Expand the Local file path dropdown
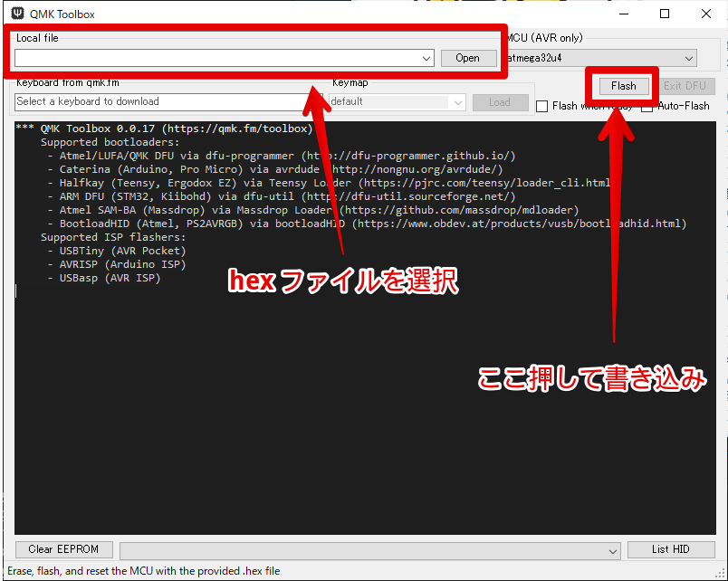The width and height of the screenshot is (728, 581). [426, 59]
